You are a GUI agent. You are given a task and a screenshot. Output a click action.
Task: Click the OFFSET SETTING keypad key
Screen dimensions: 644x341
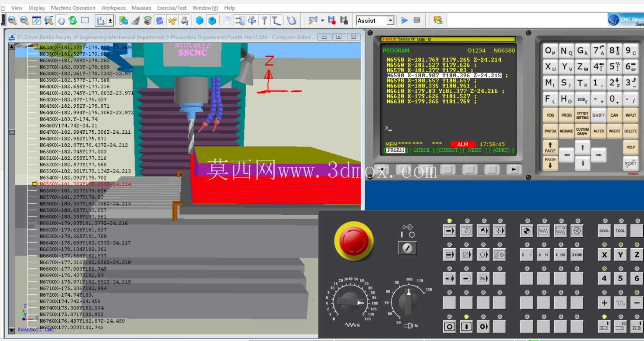pos(582,115)
